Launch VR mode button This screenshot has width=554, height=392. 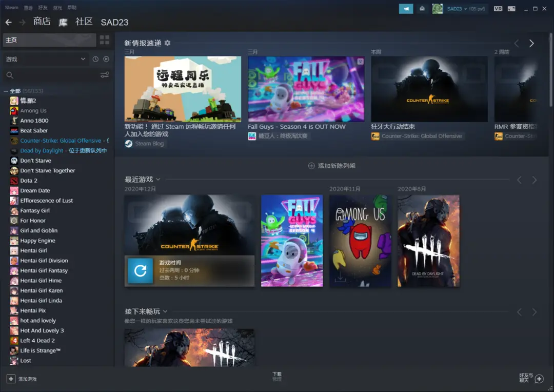pos(498,9)
